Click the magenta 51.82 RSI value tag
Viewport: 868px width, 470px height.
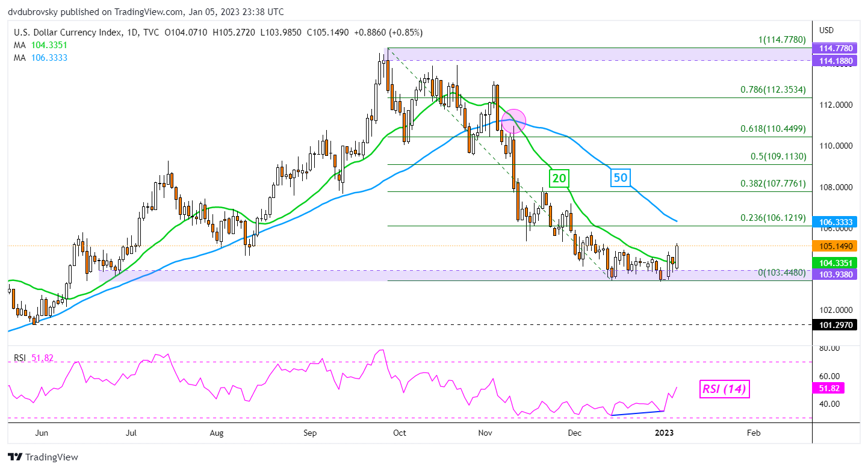[828, 388]
